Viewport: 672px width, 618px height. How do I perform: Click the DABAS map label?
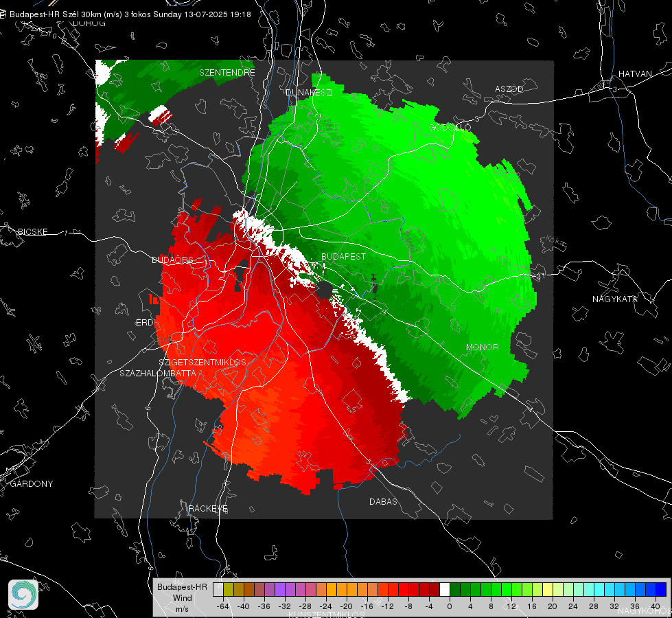tap(383, 501)
